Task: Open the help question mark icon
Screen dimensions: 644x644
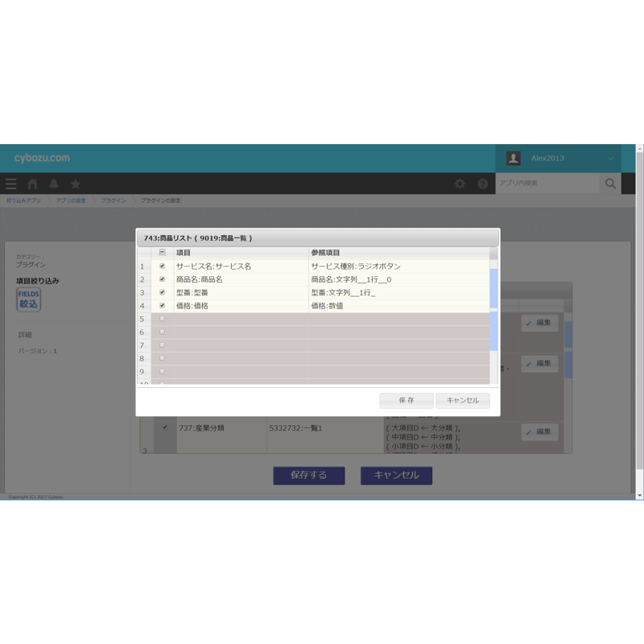Action: [482, 184]
